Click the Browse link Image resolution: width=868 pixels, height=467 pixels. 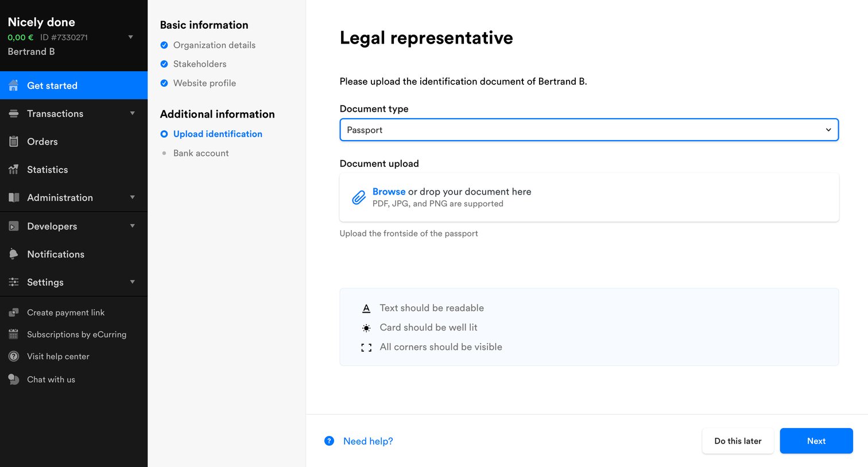click(389, 192)
